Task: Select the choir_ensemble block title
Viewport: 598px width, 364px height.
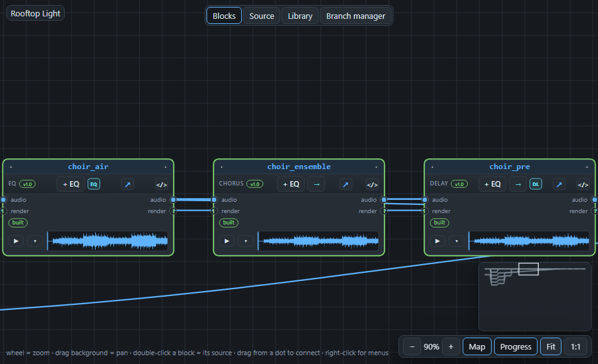Action: (299, 167)
